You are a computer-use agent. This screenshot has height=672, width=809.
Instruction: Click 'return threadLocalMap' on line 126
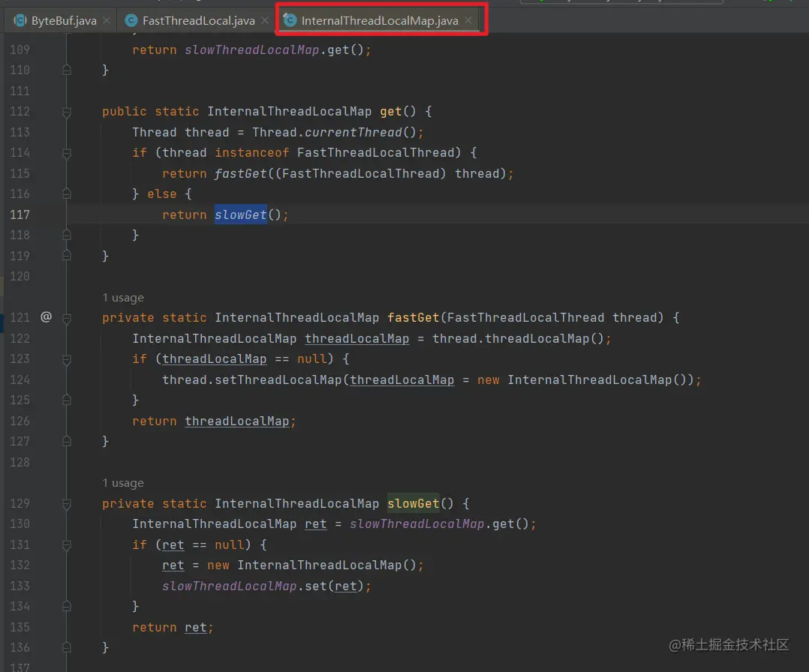point(210,421)
